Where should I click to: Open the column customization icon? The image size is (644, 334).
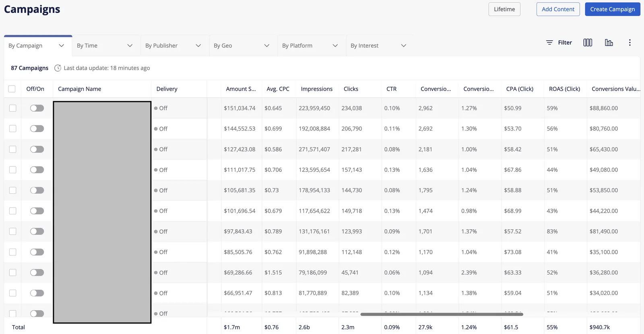(x=588, y=42)
